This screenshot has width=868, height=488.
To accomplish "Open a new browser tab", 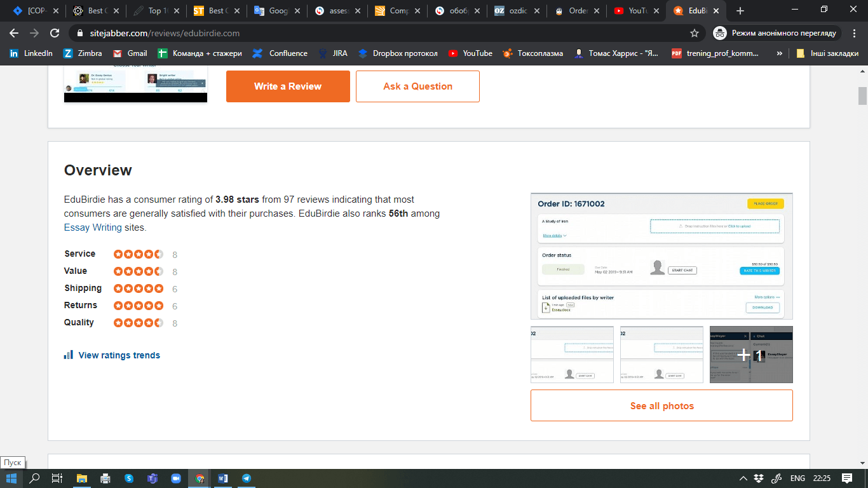I will (740, 11).
